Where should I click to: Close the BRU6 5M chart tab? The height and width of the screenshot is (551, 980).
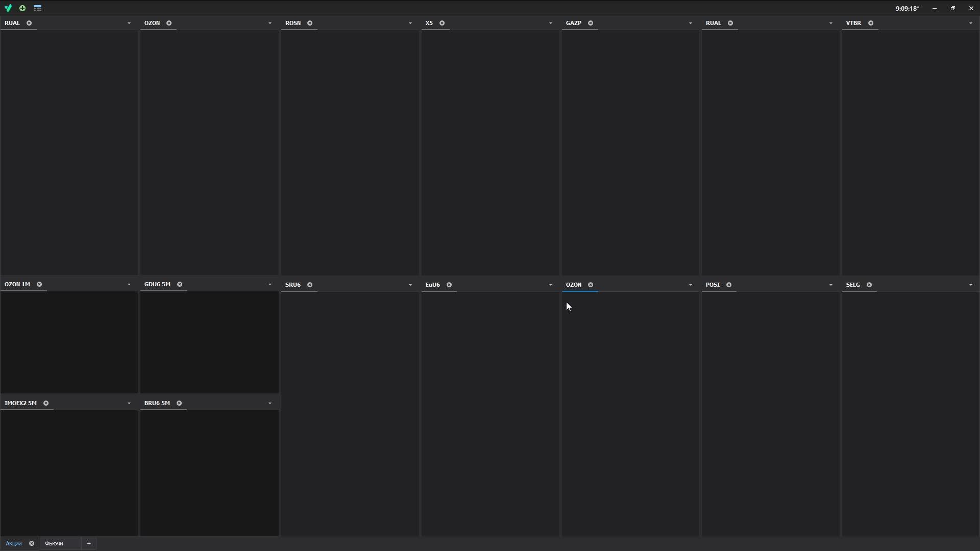click(x=179, y=403)
